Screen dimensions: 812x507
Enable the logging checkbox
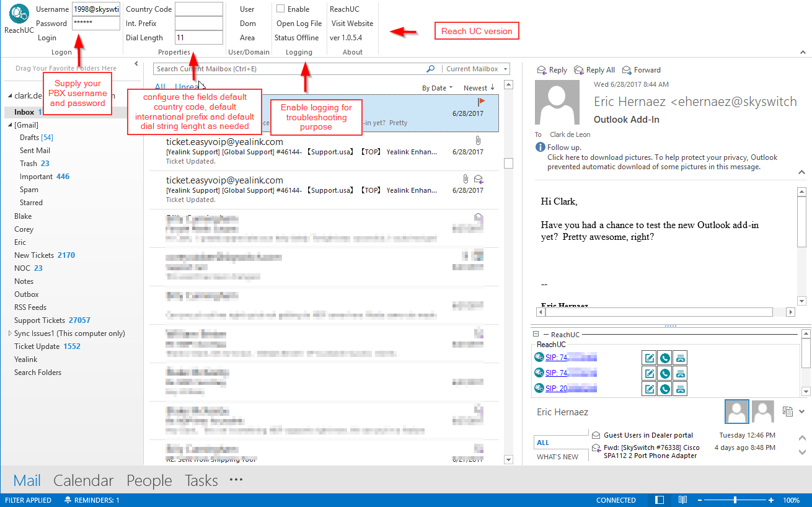[x=280, y=9]
